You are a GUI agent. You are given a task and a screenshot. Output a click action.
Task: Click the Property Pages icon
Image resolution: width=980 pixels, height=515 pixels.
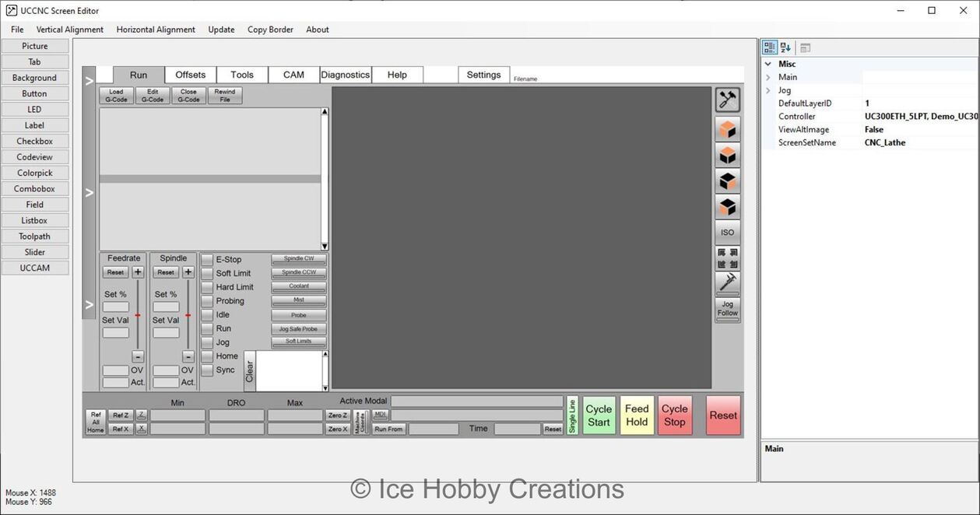(x=806, y=47)
